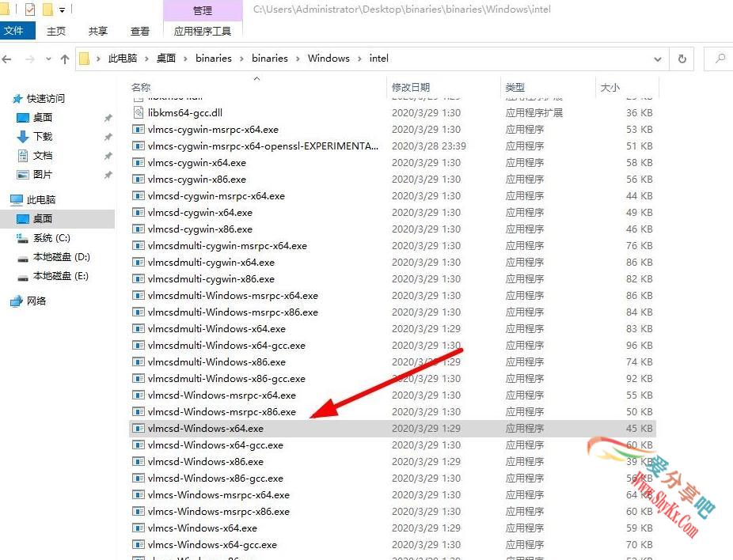Click icon of vlmcsd-Windows-x64.exe
The image size is (733, 560).
click(138, 428)
